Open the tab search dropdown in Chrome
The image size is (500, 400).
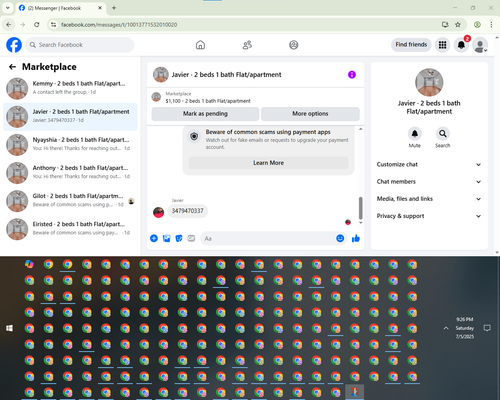pos(8,8)
